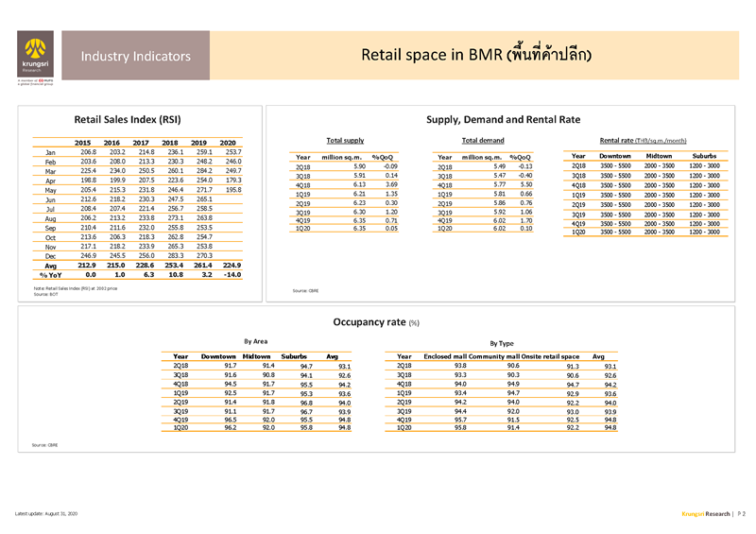756x534 pixels.
Task: Select the Industry Indicators banner
Action: pos(135,57)
